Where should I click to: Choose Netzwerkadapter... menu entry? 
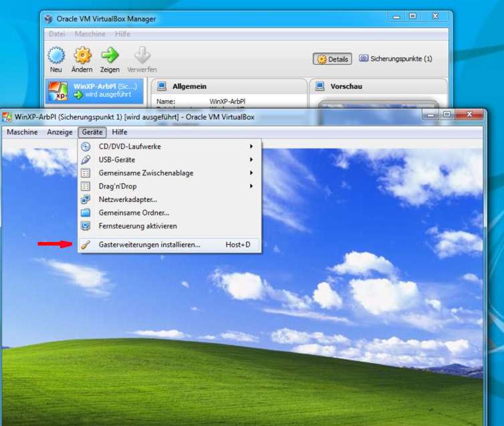click(170, 200)
